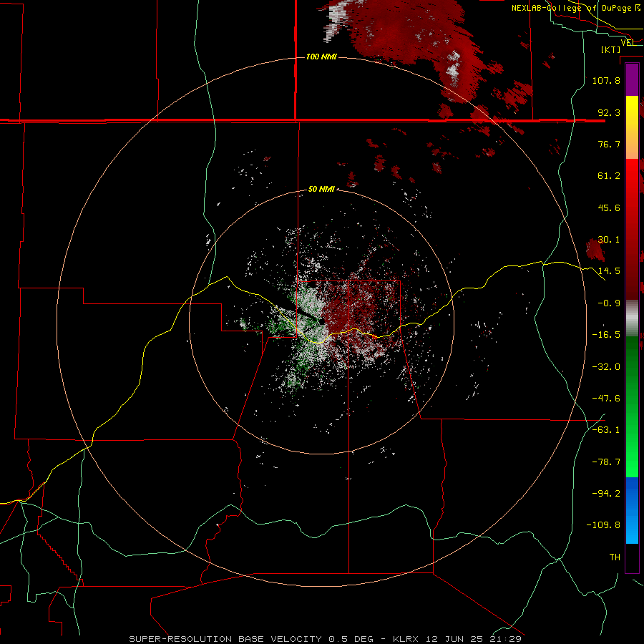644x644 pixels.
Task: Click the 92.3 value on velocity scale
Action: 609,112
